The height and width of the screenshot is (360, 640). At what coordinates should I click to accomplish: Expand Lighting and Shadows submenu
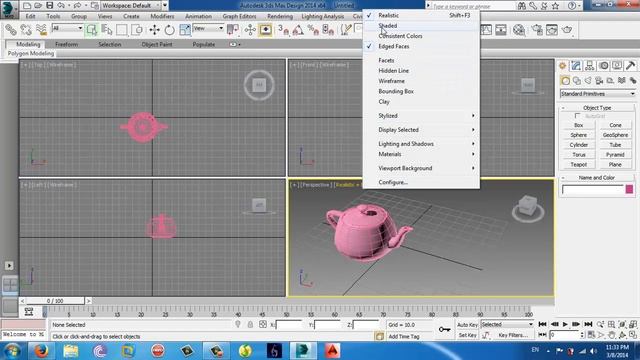(421, 144)
